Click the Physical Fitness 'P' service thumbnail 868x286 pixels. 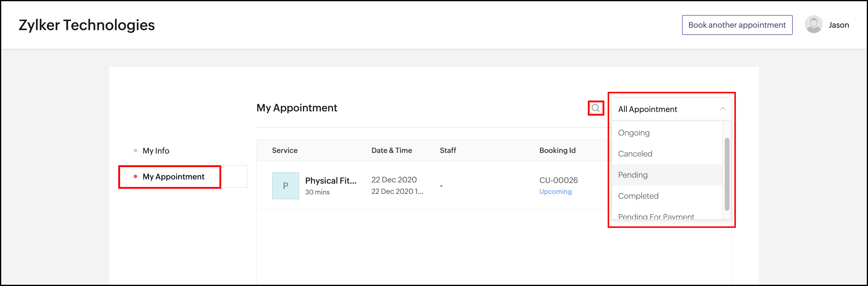[x=285, y=186]
